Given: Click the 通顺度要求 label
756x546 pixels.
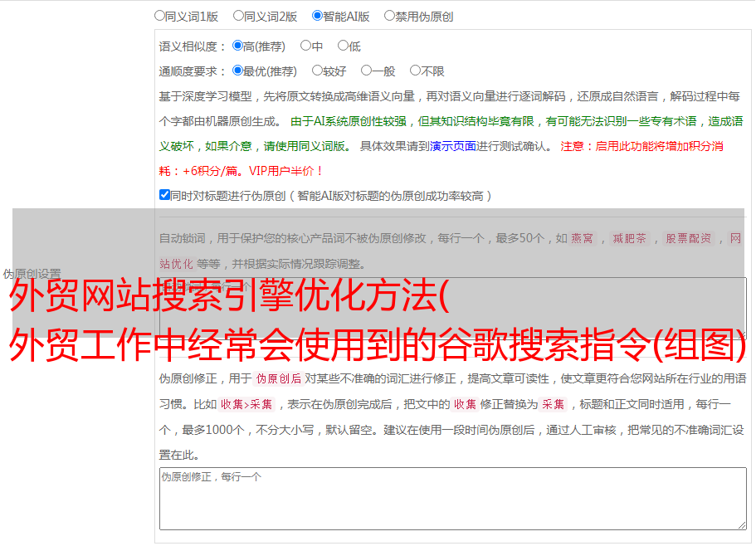Looking at the screenshot, I should pos(193,72).
